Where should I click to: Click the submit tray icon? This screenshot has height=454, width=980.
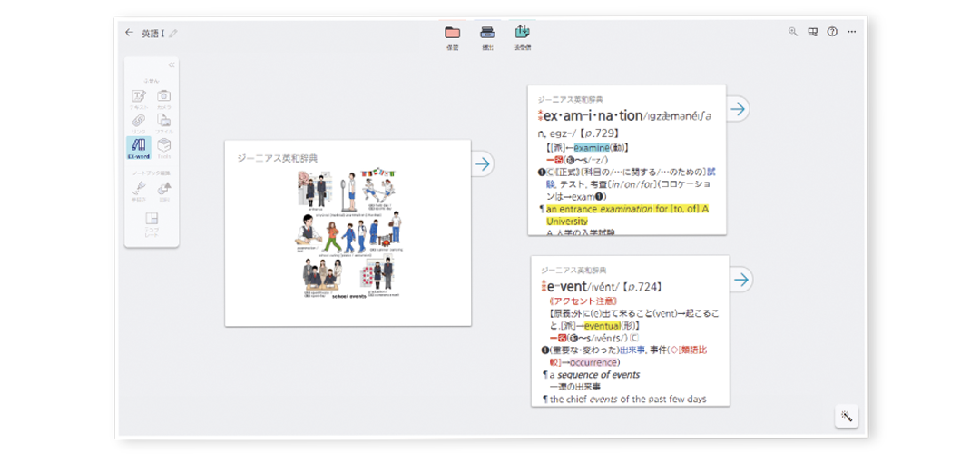click(x=487, y=35)
